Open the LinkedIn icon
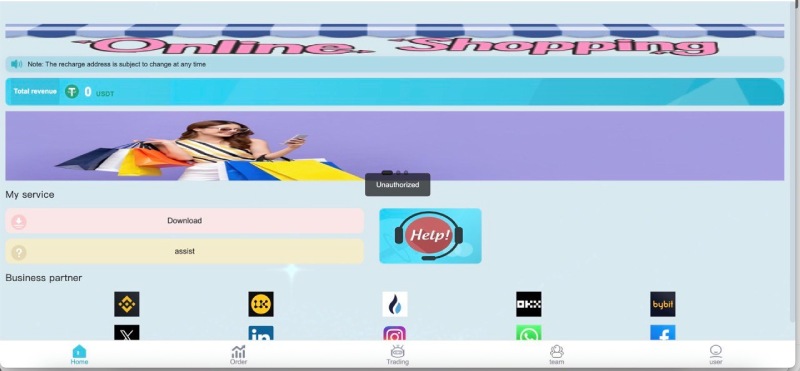The height and width of the screenshot is (371, 800). pos(261,333)
